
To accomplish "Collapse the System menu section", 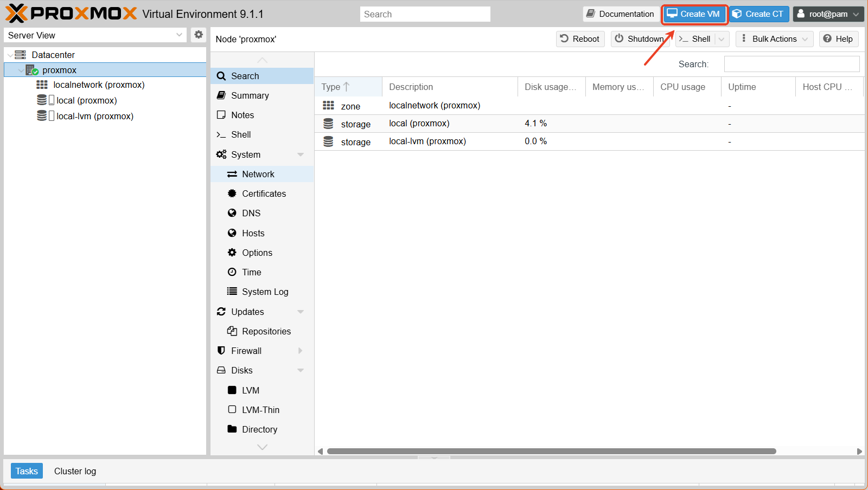I will click(x=301, y=154).
